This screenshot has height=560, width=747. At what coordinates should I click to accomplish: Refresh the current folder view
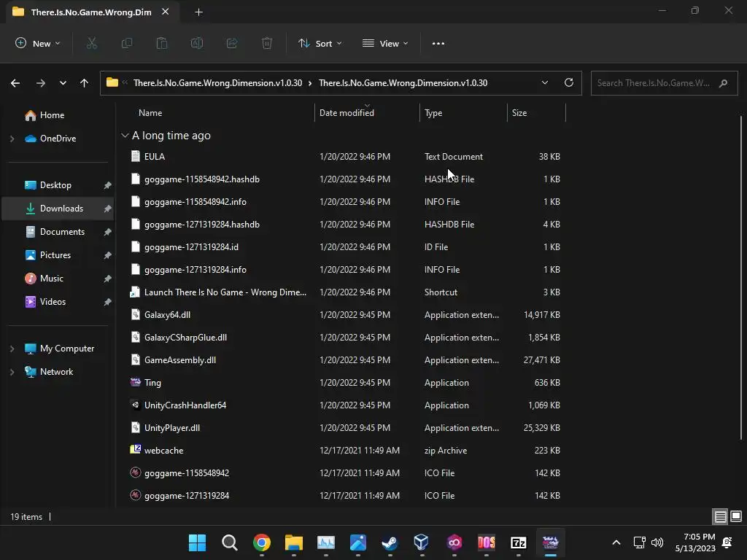pyautogui.click(x=569, y=82)
